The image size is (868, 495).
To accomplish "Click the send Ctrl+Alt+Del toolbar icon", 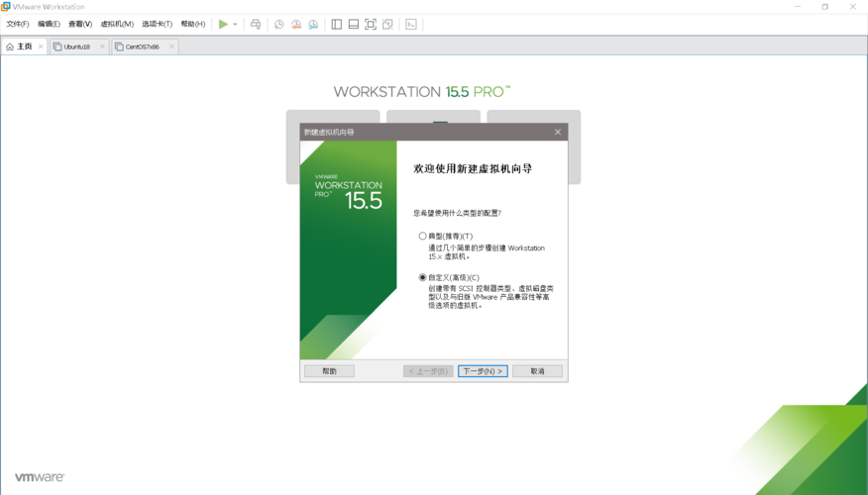I will coord(256,24).
